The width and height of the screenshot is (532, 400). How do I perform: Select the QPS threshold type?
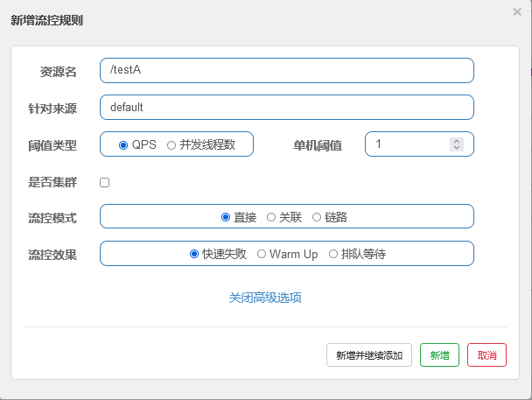click(x=124, y=144)
